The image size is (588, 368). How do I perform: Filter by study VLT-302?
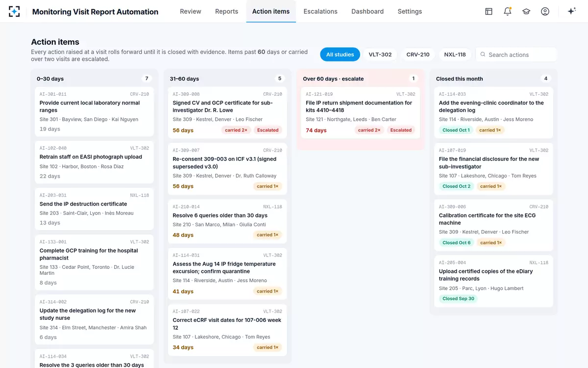[380, 54]
